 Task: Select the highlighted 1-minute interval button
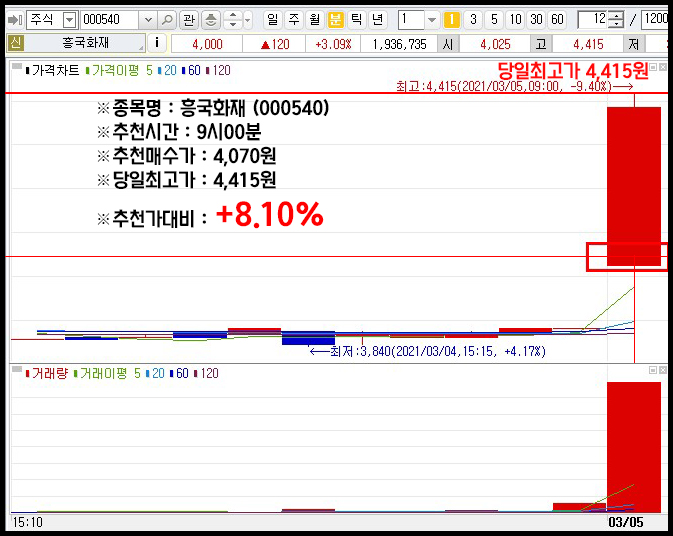pyautogui.click(x=452, y=20)
